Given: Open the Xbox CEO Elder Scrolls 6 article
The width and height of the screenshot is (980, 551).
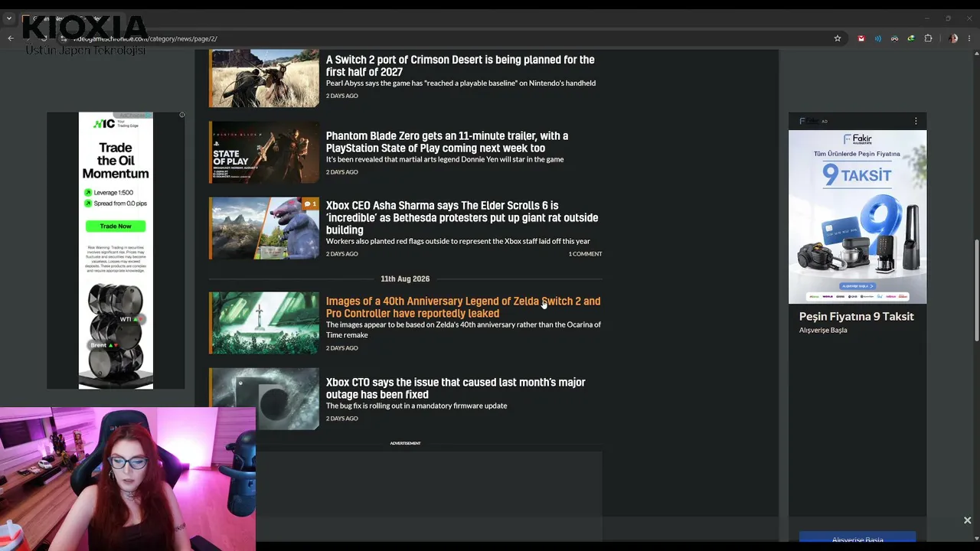Looking at the screenshot, I should [x=462, y=217].
